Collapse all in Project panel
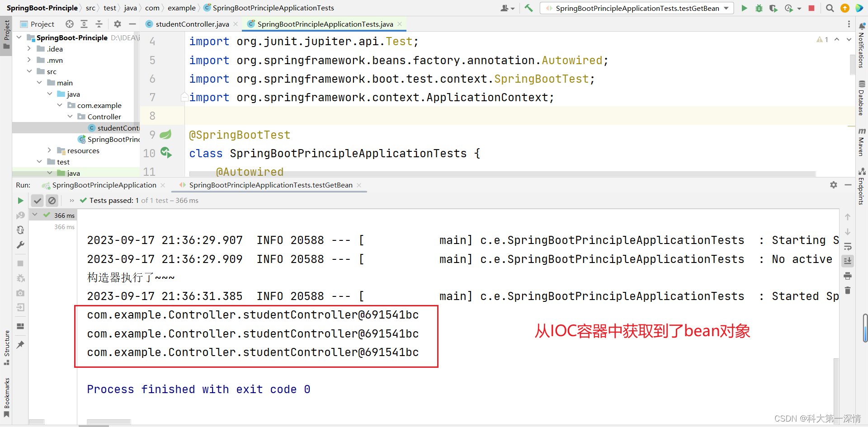The height and width of the screenshot is (427, 868). tap(99, 24)
